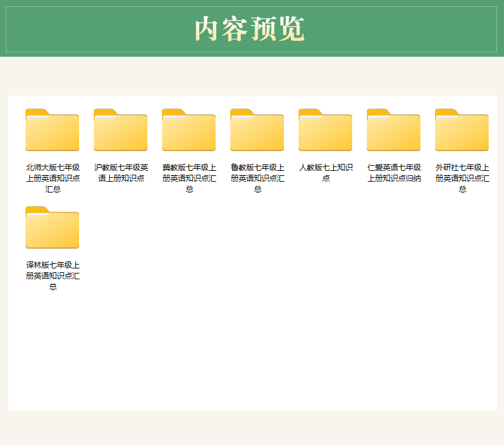Select the label text 沪教版七年级英语上册知识点
This screenshot has height=445, width=504.
point(121,173)
